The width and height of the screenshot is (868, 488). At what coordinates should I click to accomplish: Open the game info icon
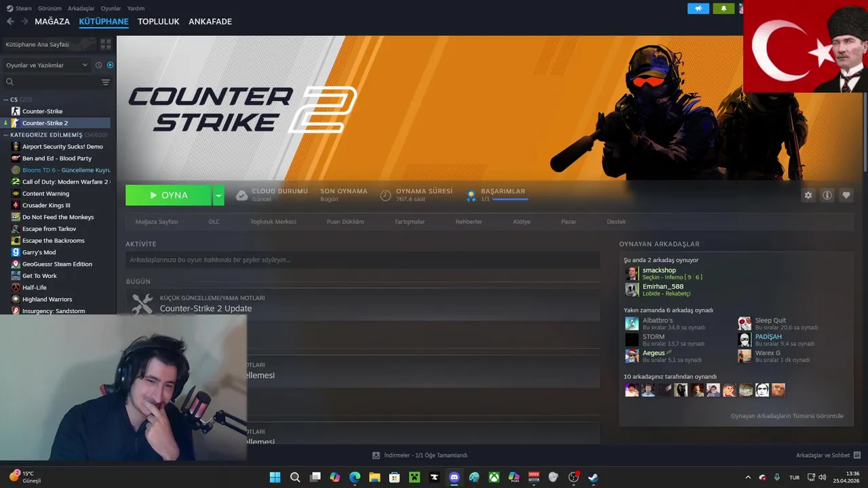pos(827,195)
